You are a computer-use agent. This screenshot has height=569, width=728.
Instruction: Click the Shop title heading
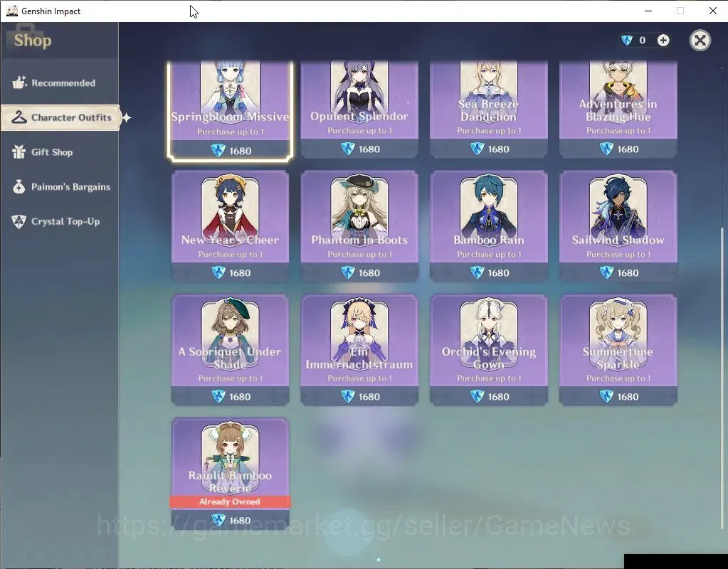[33, 41]
